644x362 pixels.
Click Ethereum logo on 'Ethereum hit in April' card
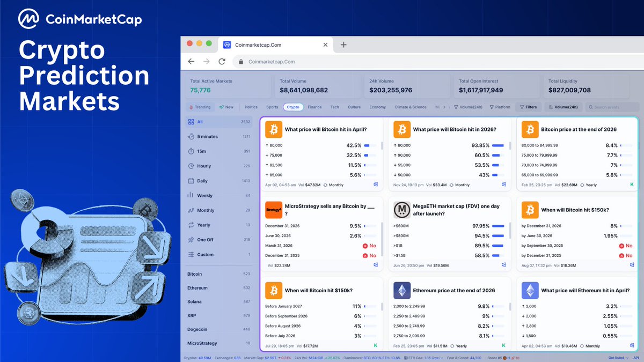pyautogui.click(x=530, y=290)
